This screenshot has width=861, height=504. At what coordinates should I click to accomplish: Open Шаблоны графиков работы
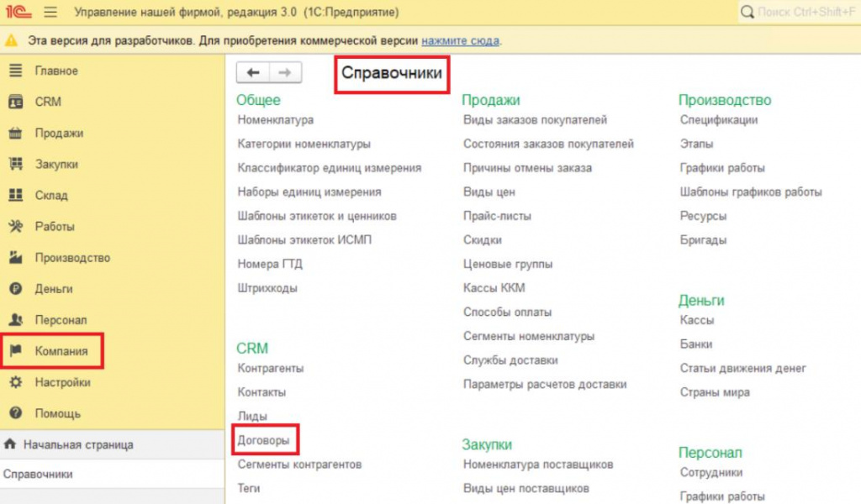(751, 192)
